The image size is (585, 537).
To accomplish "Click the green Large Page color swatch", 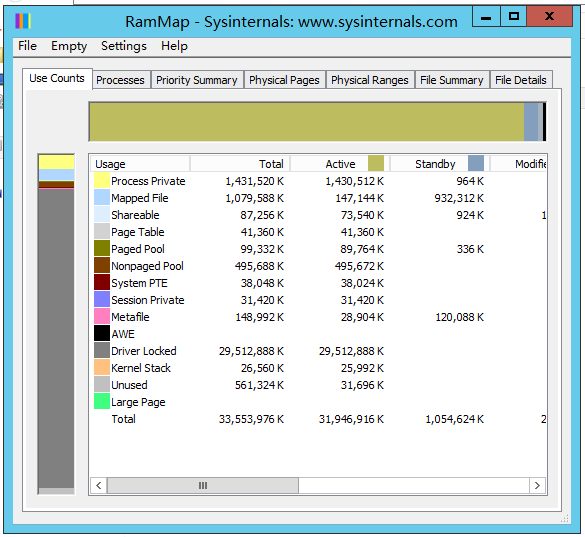I will 101,402.
